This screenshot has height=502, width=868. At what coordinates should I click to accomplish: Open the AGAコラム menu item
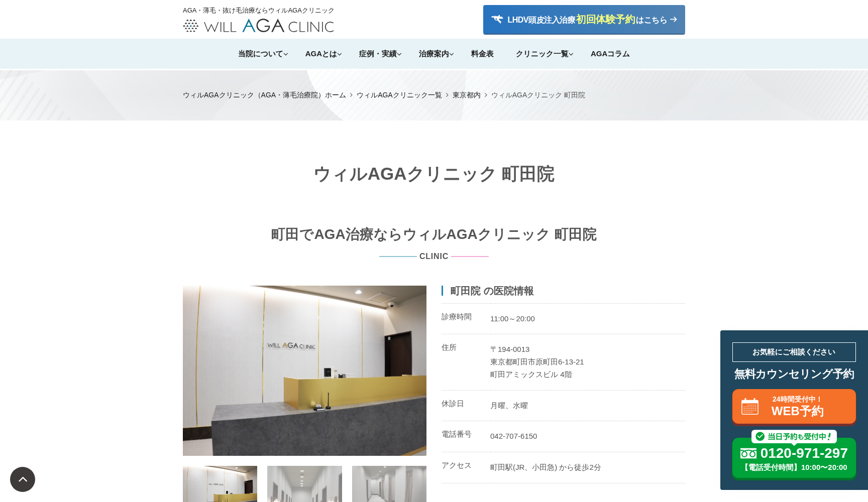610,54
